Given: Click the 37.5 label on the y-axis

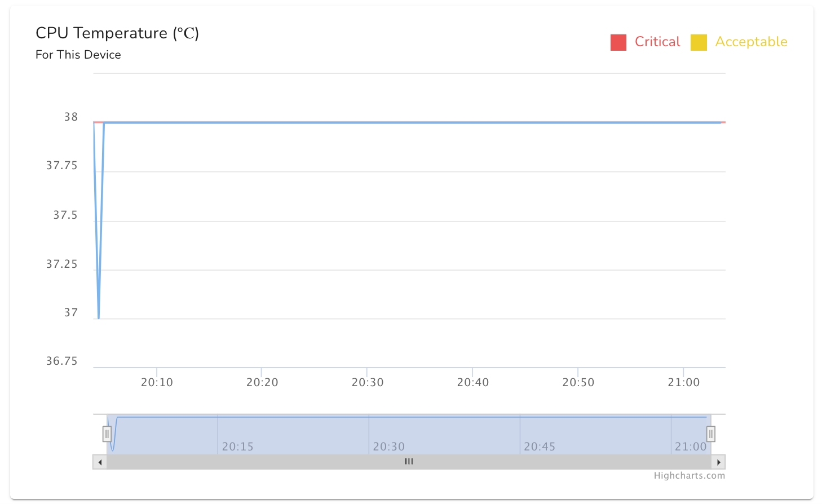Looking at the screenshot, I should pyautogui.click(x=65, y=215).
